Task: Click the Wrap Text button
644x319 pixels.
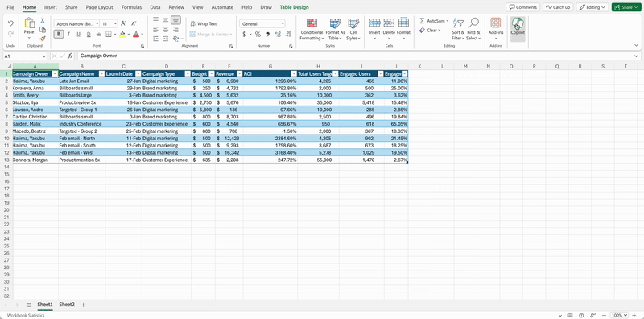Action: [204, 24]
